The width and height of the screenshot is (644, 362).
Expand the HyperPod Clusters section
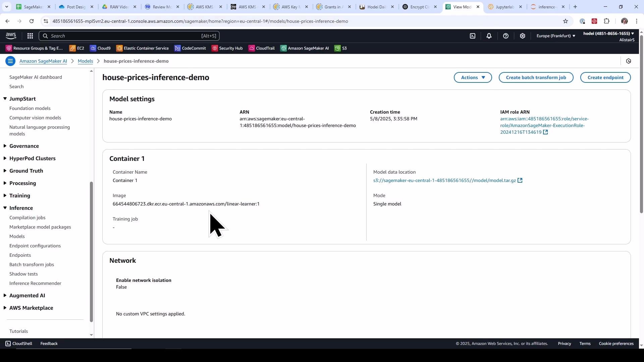tap(5, 159)
